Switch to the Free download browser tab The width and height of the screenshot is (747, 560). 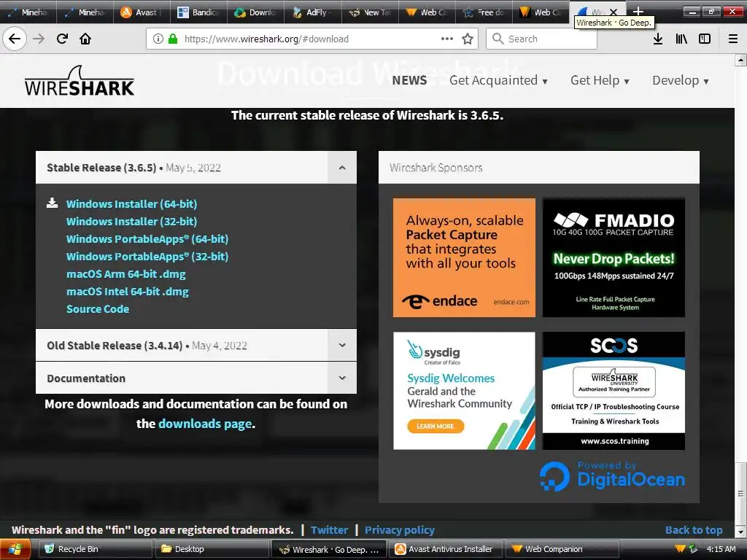pyautogui.click(x=484, y=12)
